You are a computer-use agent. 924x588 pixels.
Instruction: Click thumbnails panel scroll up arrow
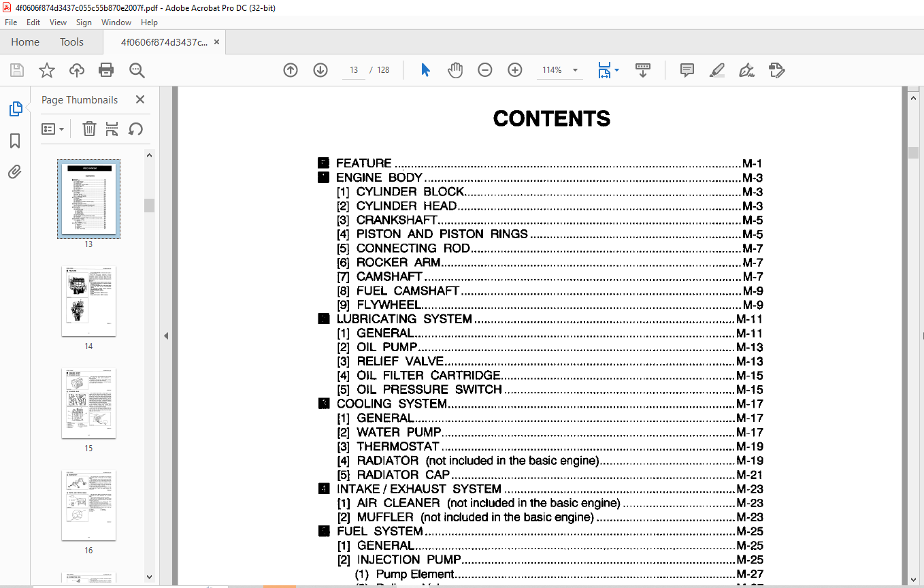point(149,155)
